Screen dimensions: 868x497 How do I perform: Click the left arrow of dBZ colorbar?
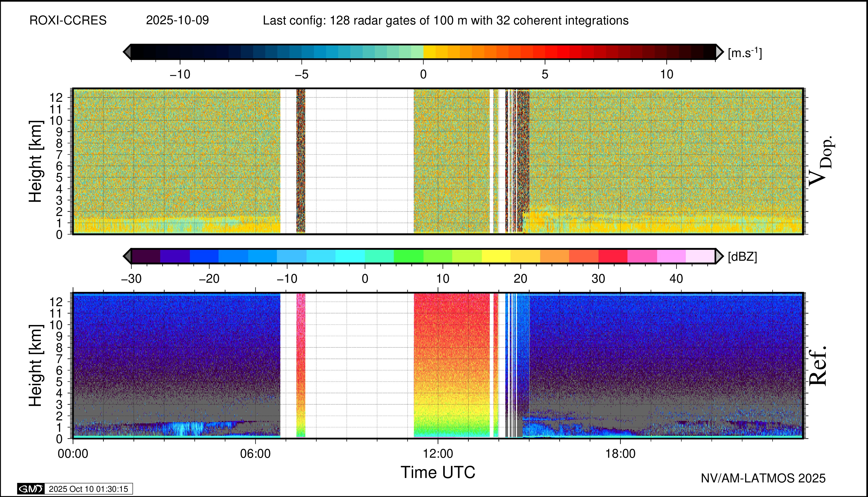(127, 256)
